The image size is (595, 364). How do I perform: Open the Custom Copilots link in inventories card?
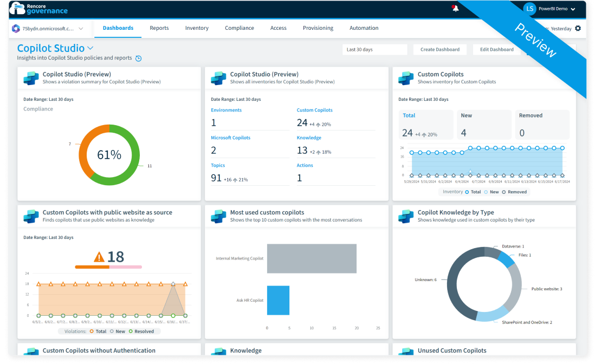pyautogui.click(x=315, y=110)
